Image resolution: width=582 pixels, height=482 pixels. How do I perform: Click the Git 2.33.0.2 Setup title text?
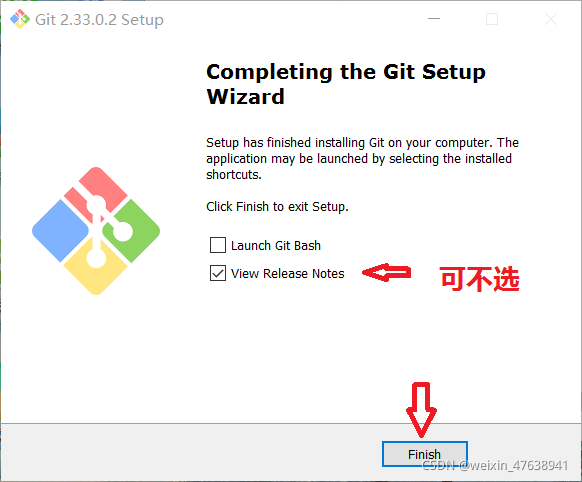99,20
